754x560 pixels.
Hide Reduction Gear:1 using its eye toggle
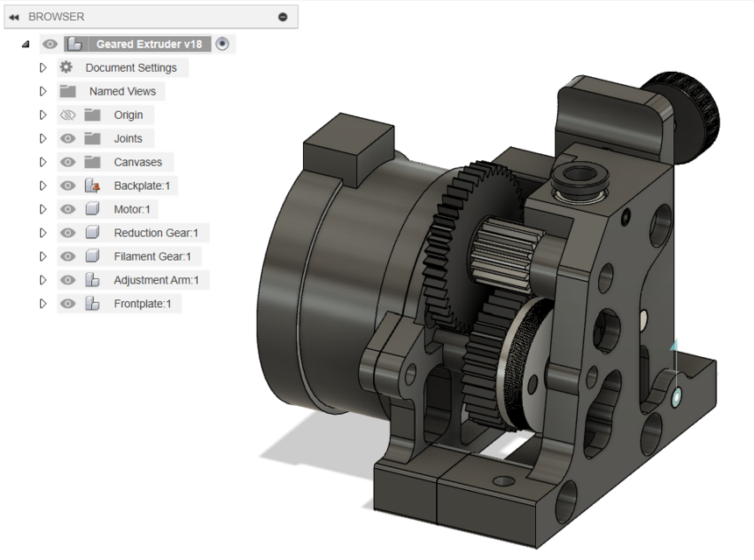(x=67, y=232)
